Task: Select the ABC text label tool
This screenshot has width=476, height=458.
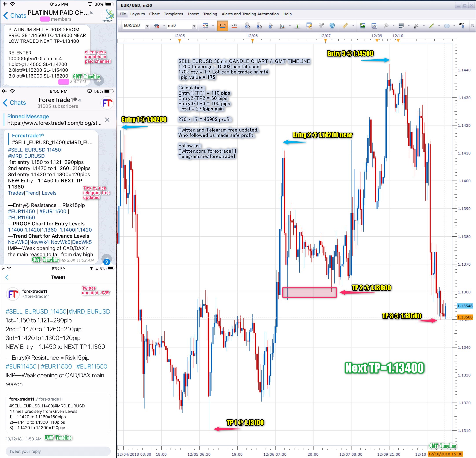Action: (462, 26)
